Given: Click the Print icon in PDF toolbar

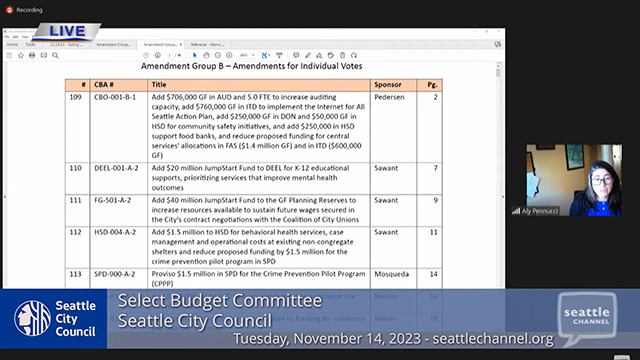Looking at the screenshot, I should pyautogui.click(x=32, y=55).
